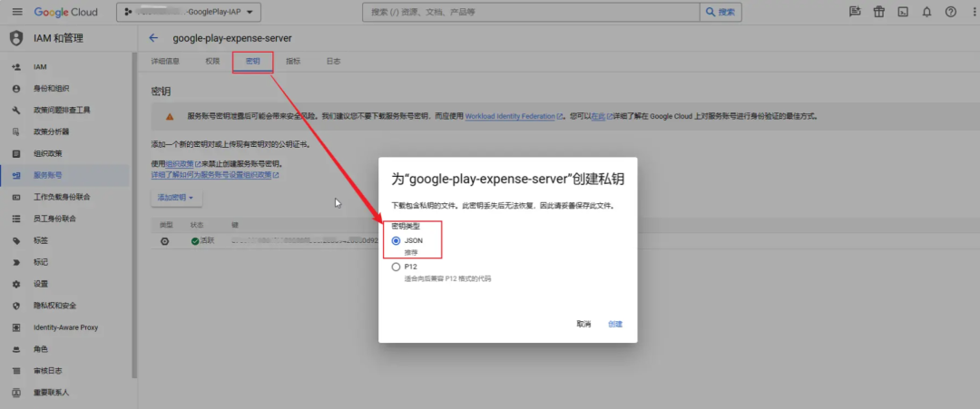Click the search input field
980x409 pixels.
pyautogui.click(x=531, y=12)
